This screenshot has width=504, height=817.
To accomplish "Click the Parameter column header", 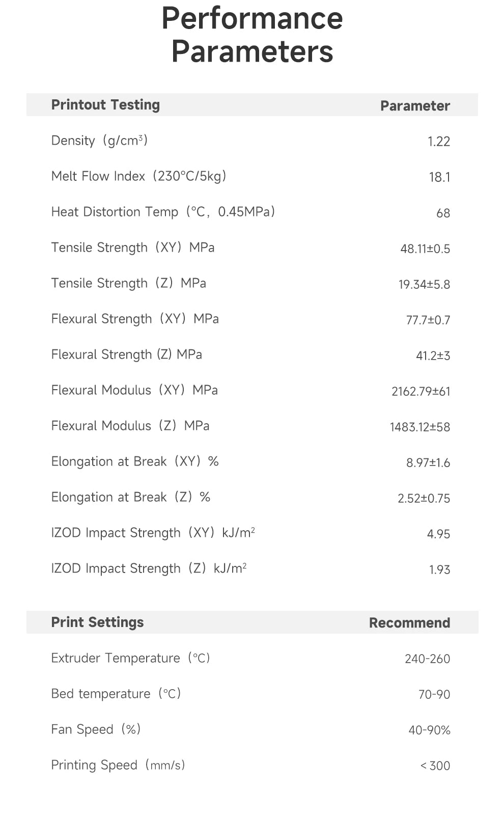I will 415,106.
